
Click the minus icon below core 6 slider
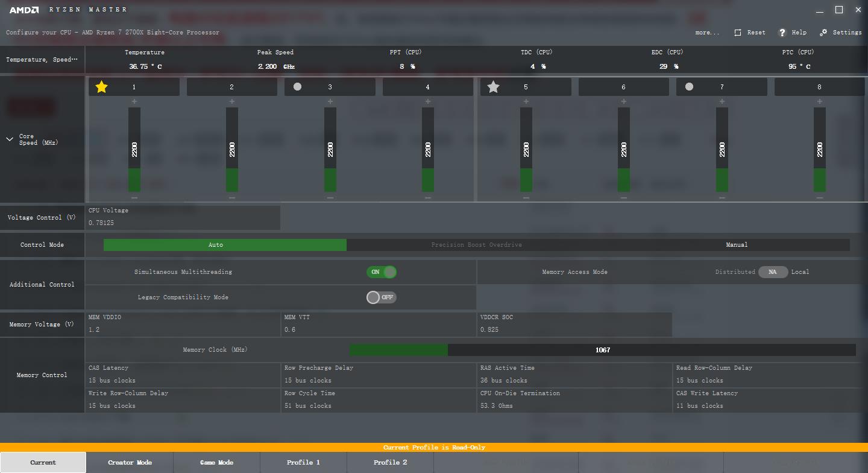pos(624,198)
